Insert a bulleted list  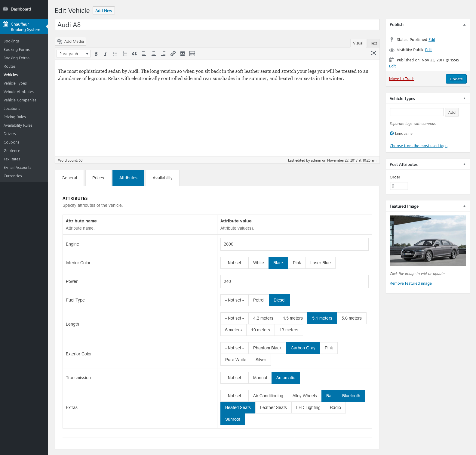(115, 54)
